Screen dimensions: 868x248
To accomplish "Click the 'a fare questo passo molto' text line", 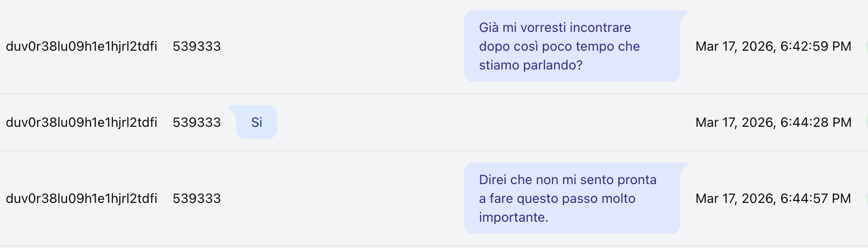I will click(x=557, y=198).
